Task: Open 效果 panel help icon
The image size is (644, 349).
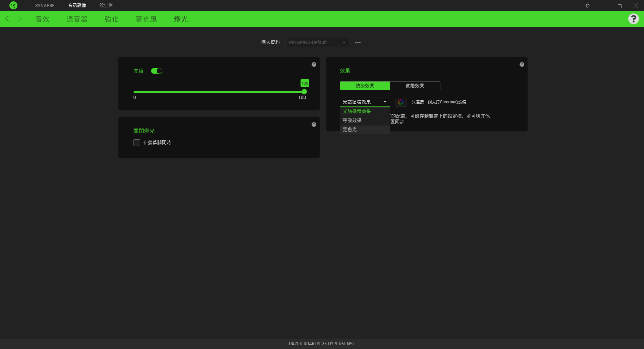Action: pyautogui.click(x=522, y=64)
